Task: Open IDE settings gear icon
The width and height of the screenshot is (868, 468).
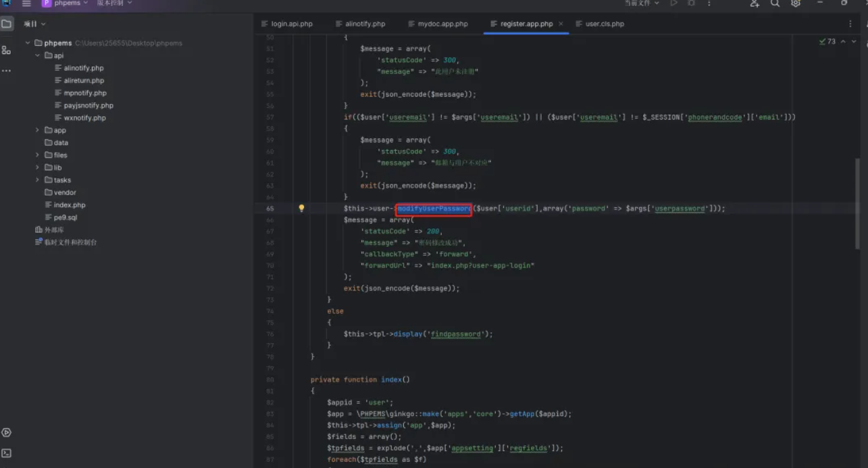Action: pyautogui.click(x=796, y=3)
